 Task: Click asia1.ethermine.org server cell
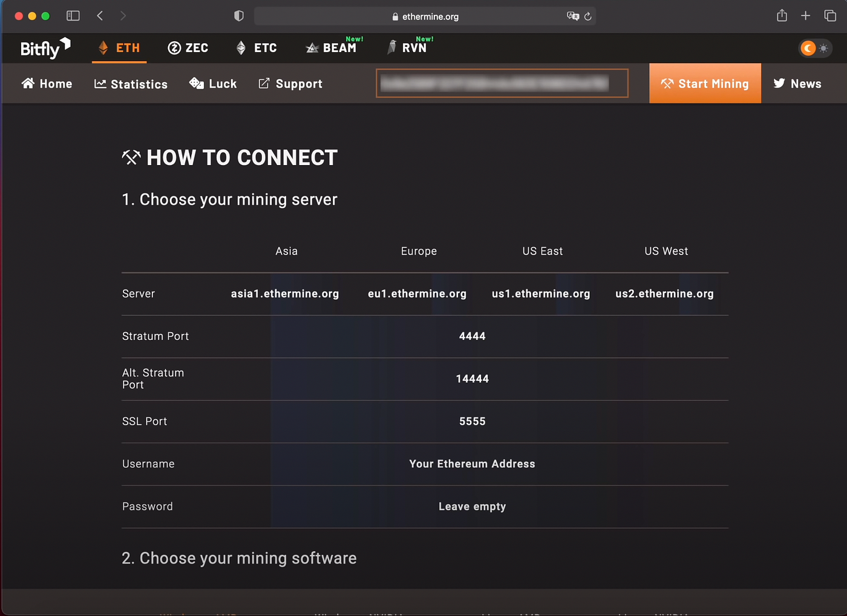pos(285,294)
